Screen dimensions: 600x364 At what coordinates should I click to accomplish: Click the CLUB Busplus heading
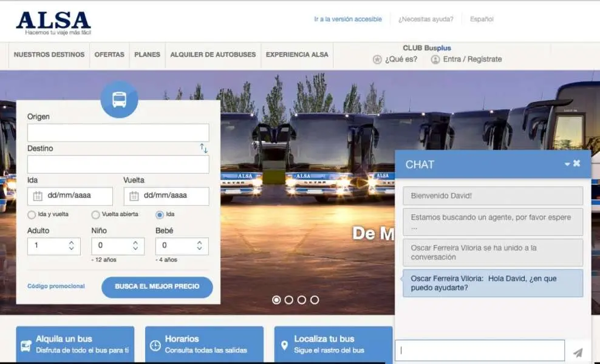(427, 48)
